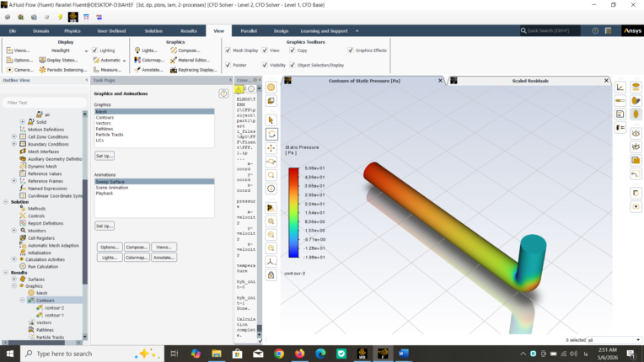Click Set Up button under Animations list
Viewport: 644px width, 362px height.
pos(105,226)
